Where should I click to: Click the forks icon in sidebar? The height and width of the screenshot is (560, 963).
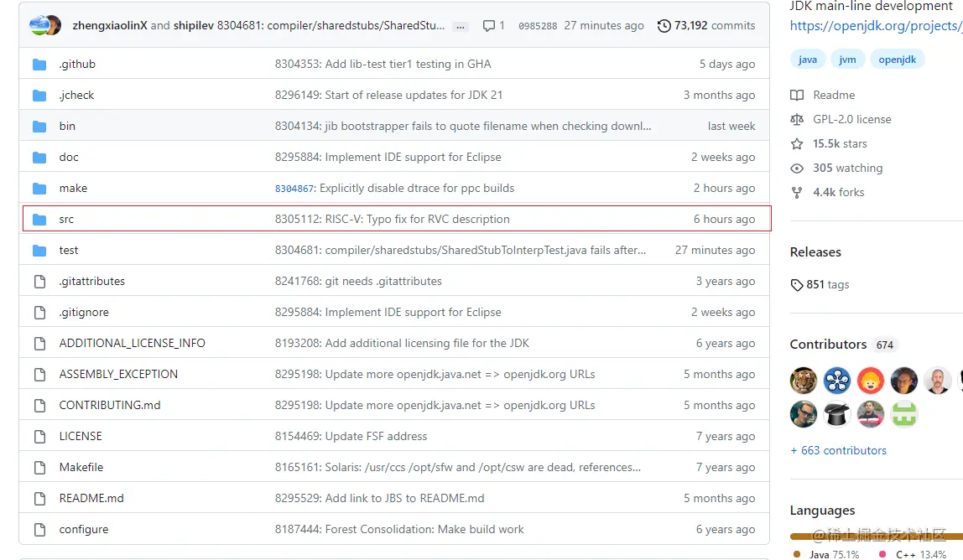coord(797,192)
